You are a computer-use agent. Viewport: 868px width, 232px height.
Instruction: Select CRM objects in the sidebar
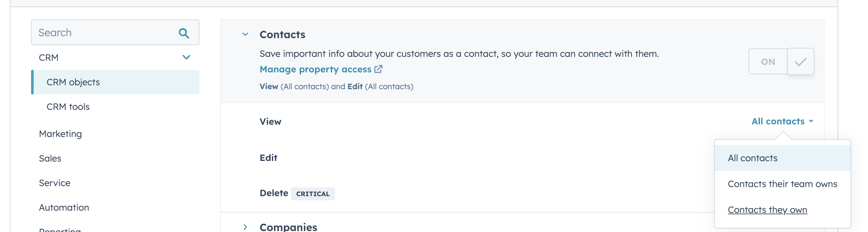tap(73, 82)
